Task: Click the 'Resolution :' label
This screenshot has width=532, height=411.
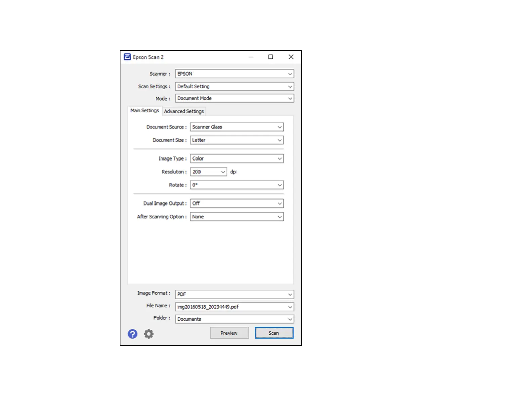Action: (x=174, y=172)
